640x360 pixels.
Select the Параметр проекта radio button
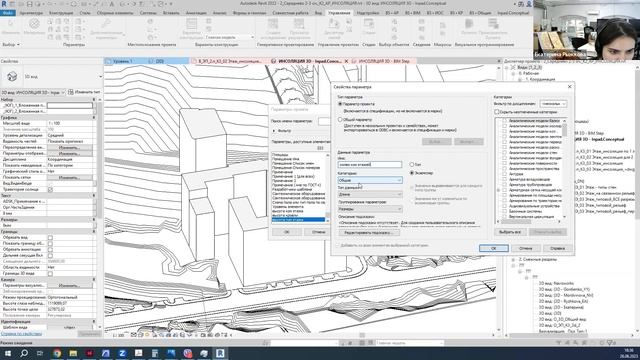[340, 104]
